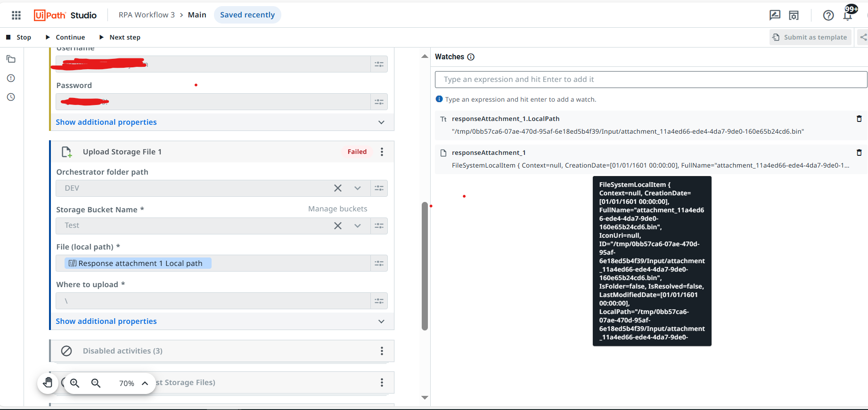Click the Saved recently status pill
The image size is (868, 410).
pos(247,15)
